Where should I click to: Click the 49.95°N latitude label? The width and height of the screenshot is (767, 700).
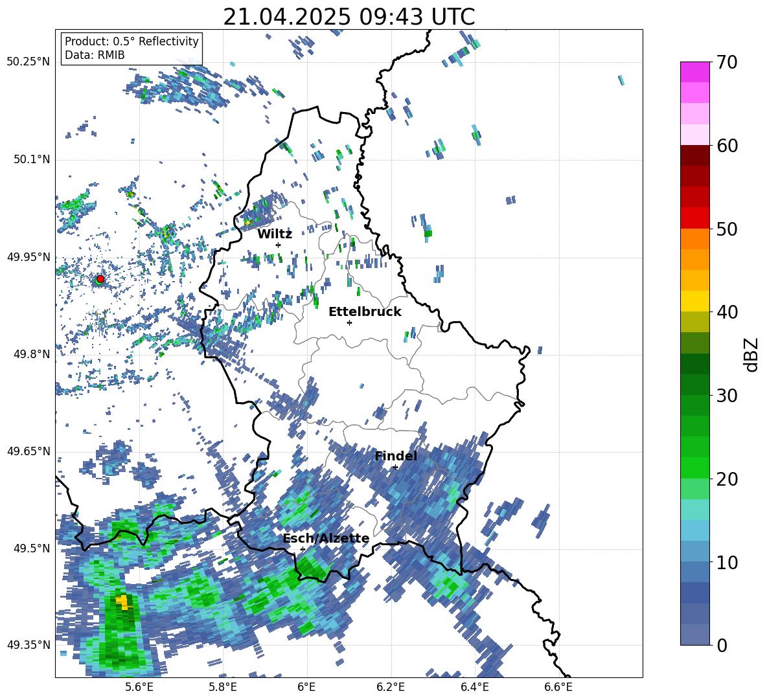29,257
